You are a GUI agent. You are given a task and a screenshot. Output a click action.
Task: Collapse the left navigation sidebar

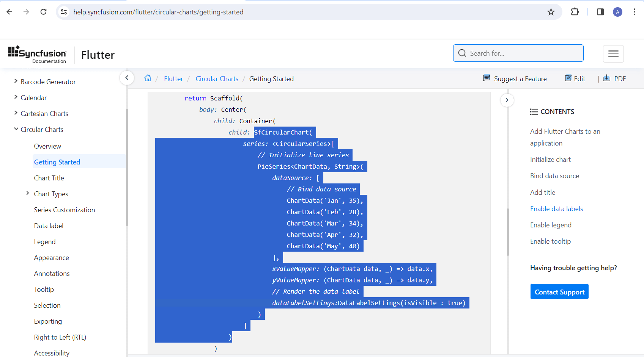127,78
